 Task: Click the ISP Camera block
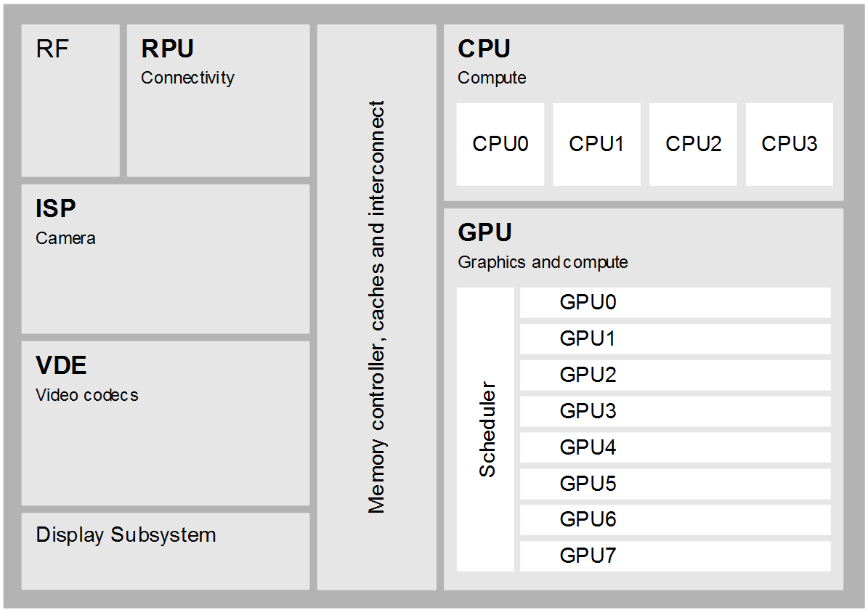[x=166, y=259]
